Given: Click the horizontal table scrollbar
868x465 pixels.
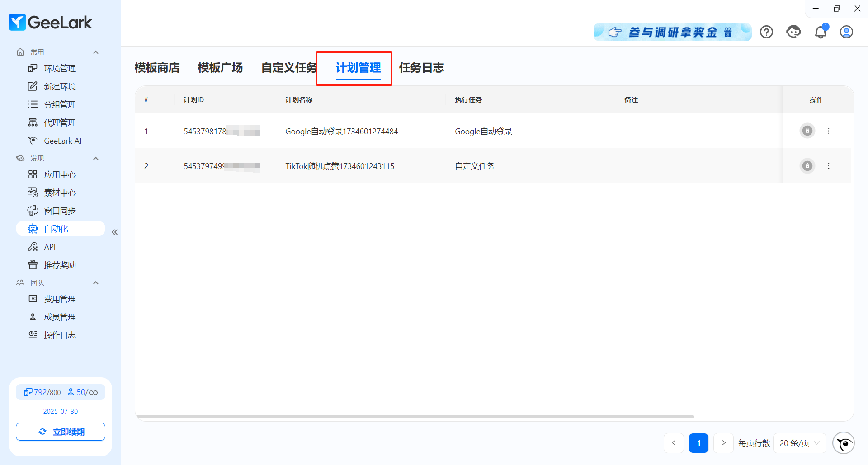Looking at the screenshot, I should coord(415,417).
